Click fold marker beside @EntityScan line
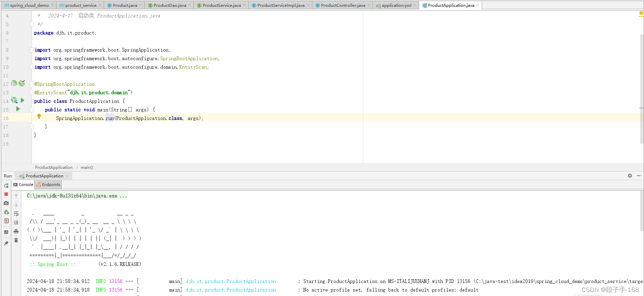 click(x=31, y=92)
